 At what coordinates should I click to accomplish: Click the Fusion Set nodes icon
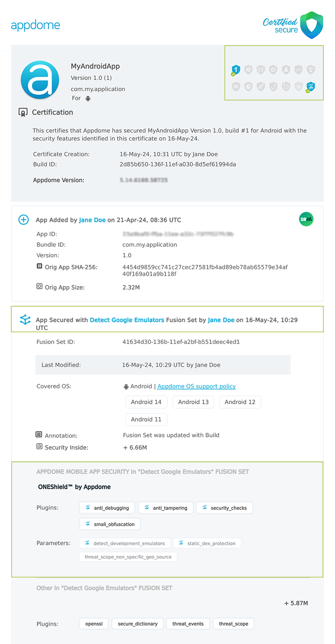(25, 320)
